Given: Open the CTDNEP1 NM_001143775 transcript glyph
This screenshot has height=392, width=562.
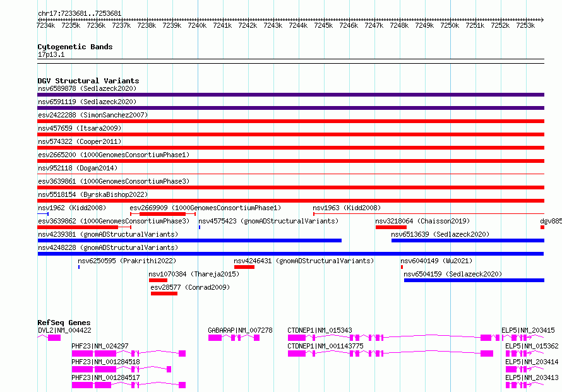Looking at the screenshot, I should [390, 353].
